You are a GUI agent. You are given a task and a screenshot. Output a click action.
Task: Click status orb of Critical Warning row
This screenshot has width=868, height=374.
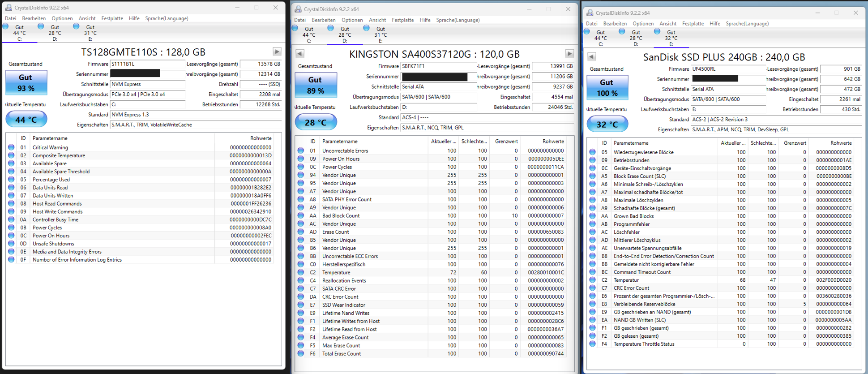[11, 147]
